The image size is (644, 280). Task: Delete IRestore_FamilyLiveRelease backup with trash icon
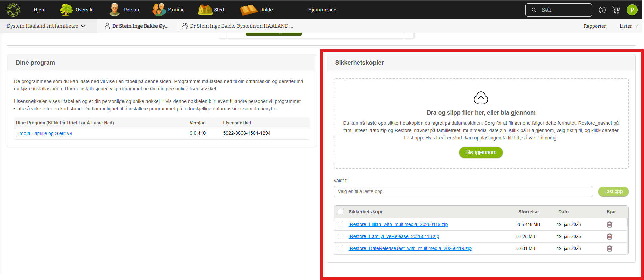tap(609, 236)
